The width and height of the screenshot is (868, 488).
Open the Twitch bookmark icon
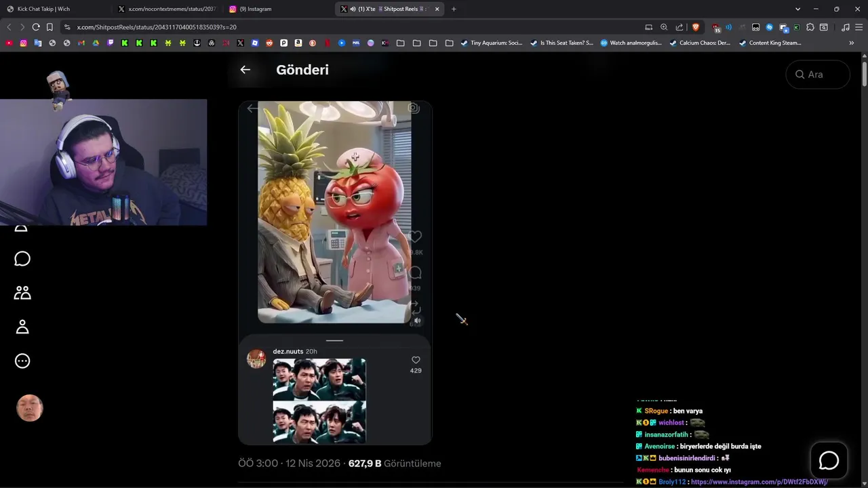(110, 43)
